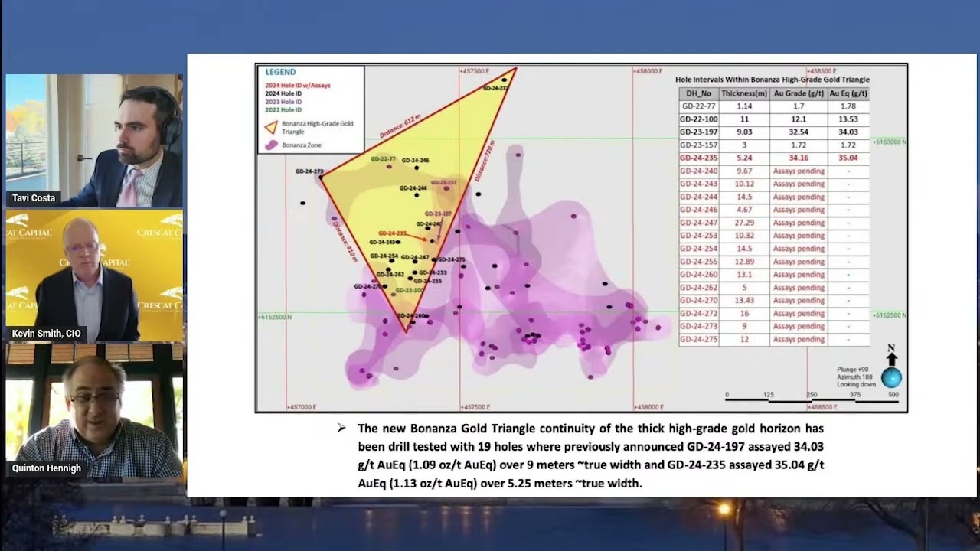The image size is (980, 551).
Task: Click 'Plunge +90' orientation text
Action: 852,370
